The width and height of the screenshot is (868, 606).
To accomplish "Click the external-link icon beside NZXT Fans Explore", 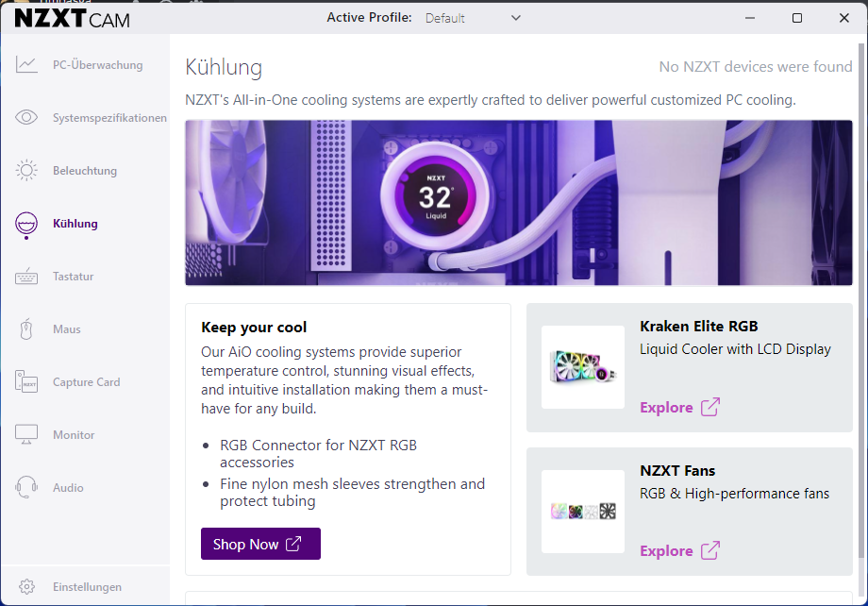I will [710, 550].
